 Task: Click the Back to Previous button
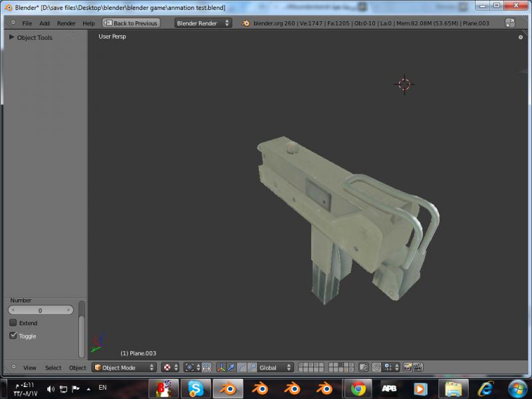(131, 23)
